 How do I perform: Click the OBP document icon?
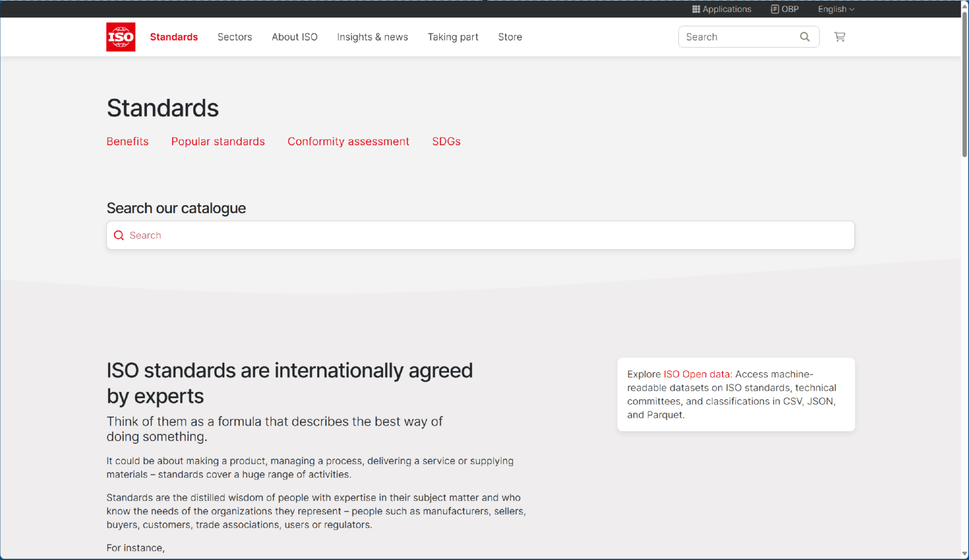pos(774,9)
